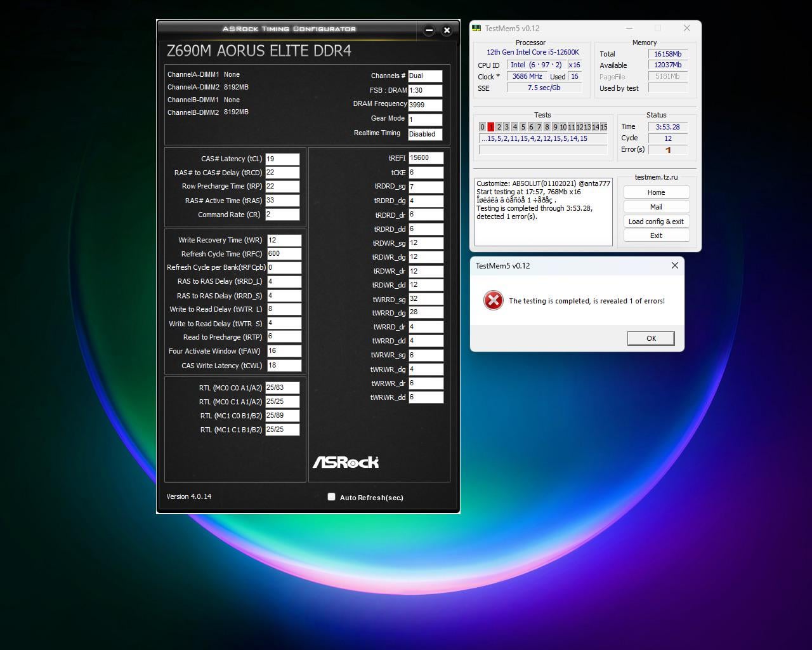Click the tWRRD_dg value field
This screenshot has width=812, height=650.
click(426, 313)
